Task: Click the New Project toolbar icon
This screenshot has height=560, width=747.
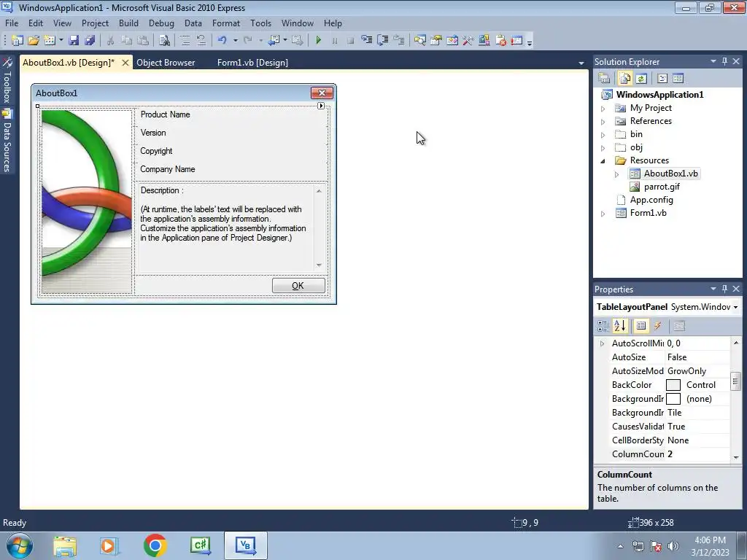Action: (x=18, y=41)
